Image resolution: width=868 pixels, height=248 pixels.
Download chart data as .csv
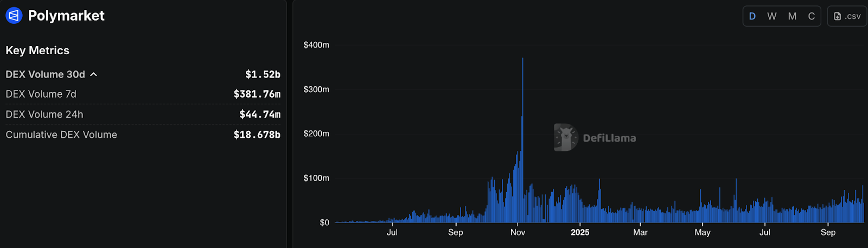pos(847,16)
